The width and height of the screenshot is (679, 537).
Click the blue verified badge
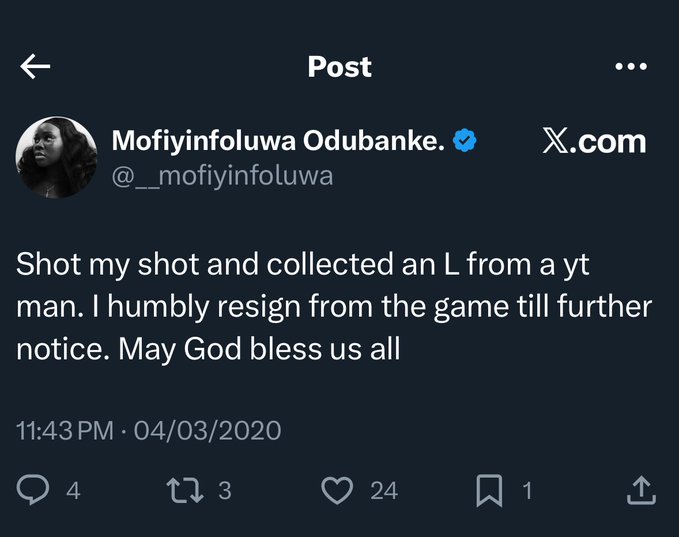tap(464, 142)
